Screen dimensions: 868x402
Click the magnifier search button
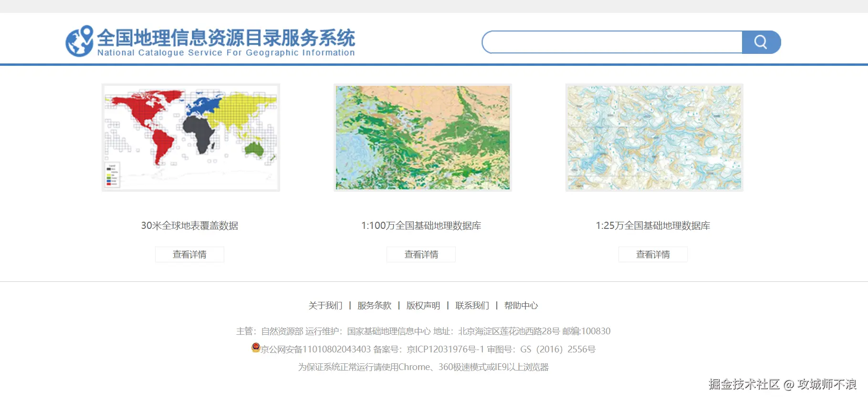tap(761, 42)
